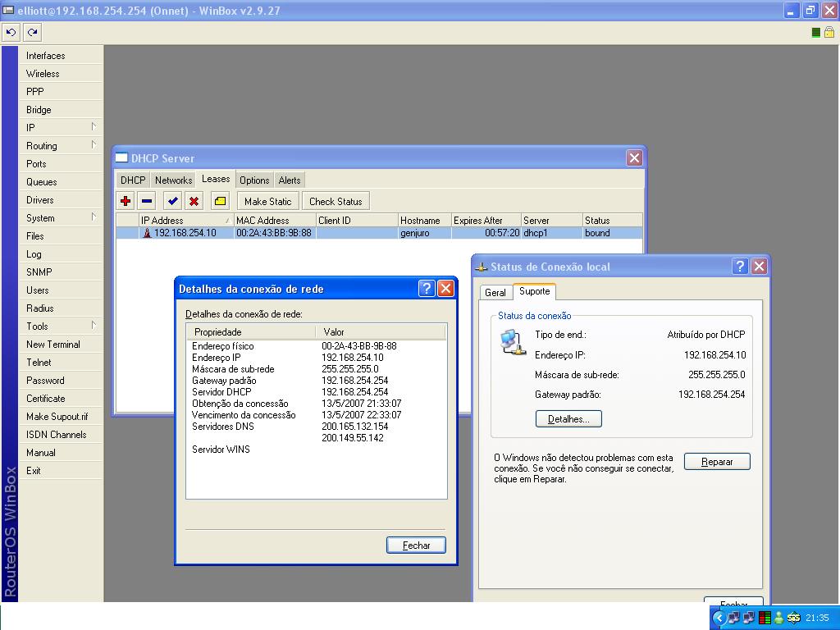
Task: Open ISDN Channels from the sidebar
Action: tap(60, 435)
